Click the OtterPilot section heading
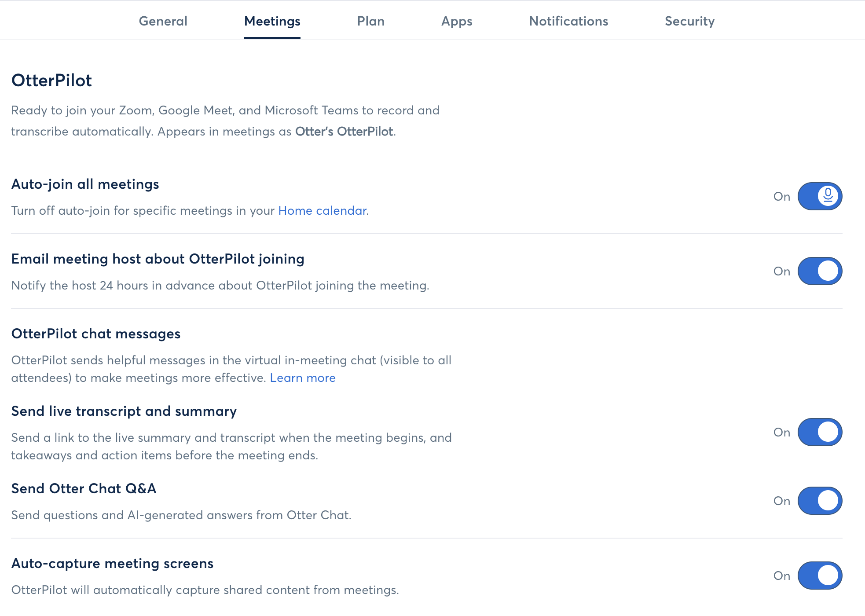Image resolution: width=865 pixels, height=616 pixels. point(51,81)
